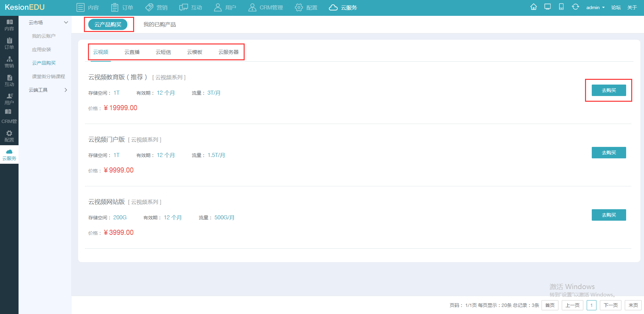Open the admin account dropdown
This screenshot has width=644, height=314.
[595, 7]
